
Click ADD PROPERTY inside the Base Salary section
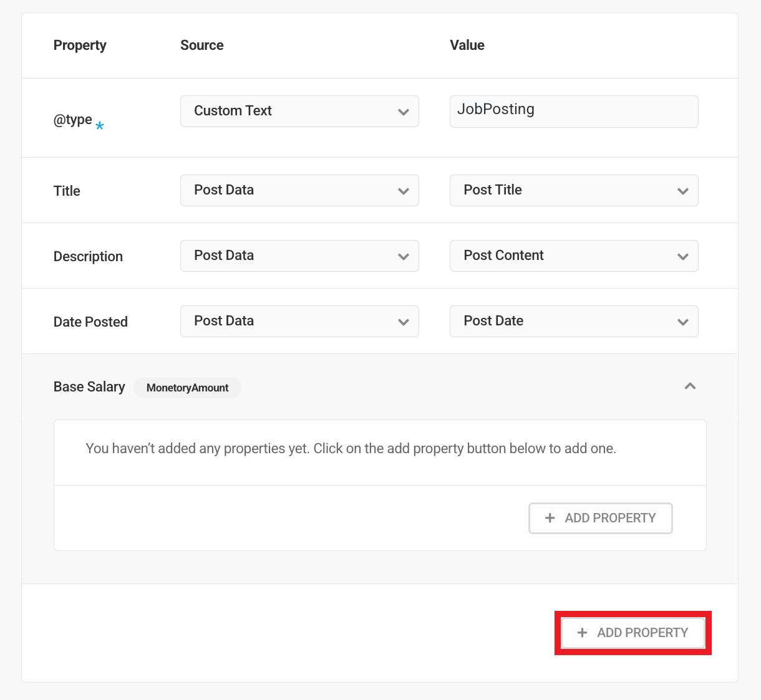(x=600, y=518)
